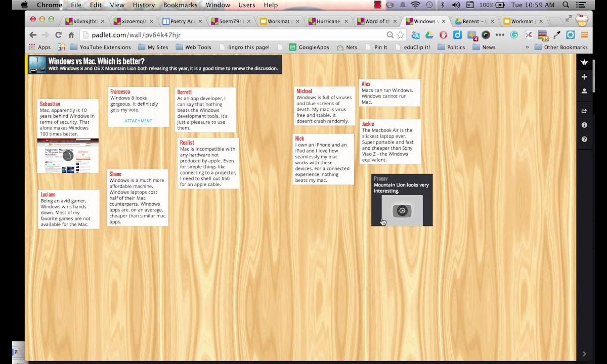Bookmark this page with star icon
The height and width of the screenshot is (364, 607).
401,35
